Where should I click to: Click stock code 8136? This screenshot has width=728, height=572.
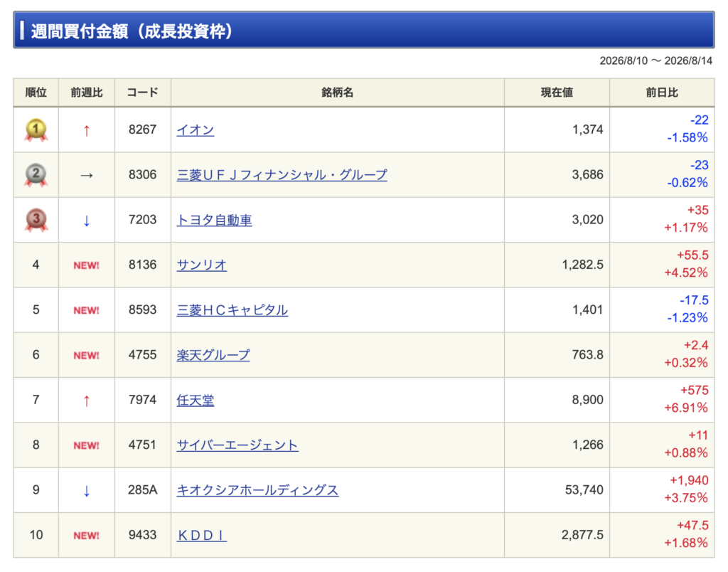pyautogui.click(x=142, y=265)
